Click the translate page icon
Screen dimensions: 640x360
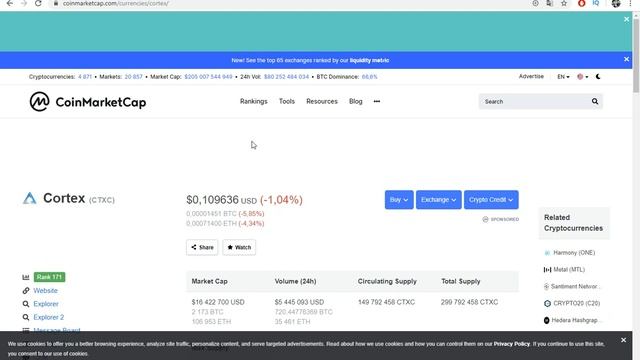click(x=549, y=3)
